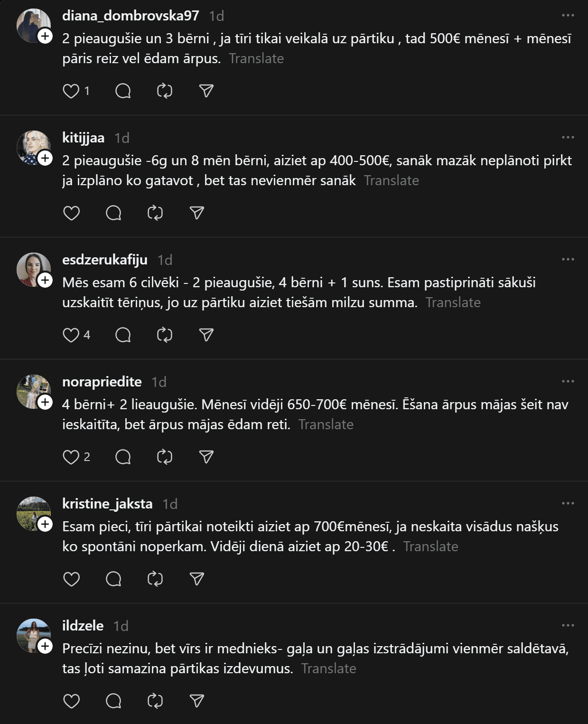The image size is (588, 724).
Task: Reply to ildzele's comment
Action: [113, 701]
